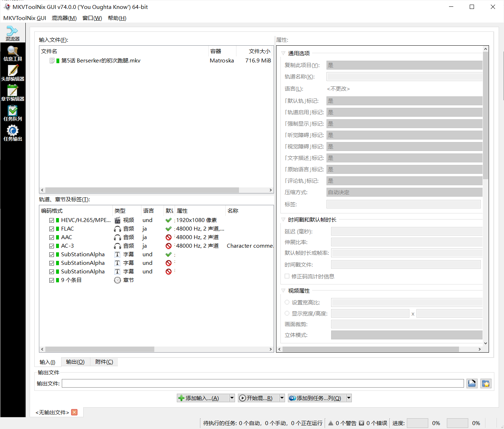Collapse the 通用选项 section

click(x=283, y=53)
